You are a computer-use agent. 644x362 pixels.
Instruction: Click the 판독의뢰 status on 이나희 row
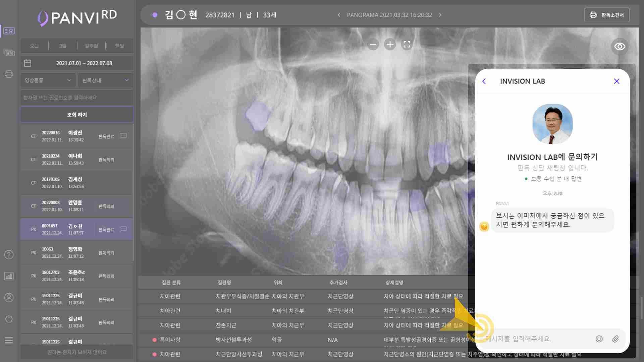pyautogui.click(x=106, y=160)
